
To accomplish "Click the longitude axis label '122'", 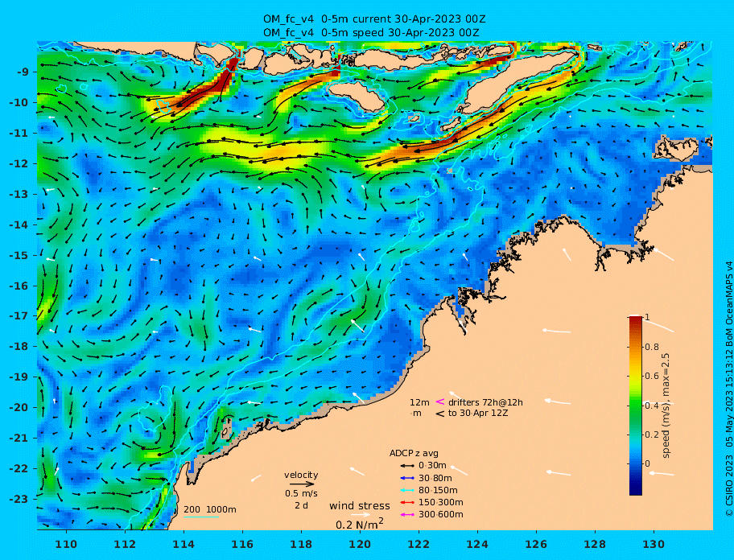I will pos(419,544).
